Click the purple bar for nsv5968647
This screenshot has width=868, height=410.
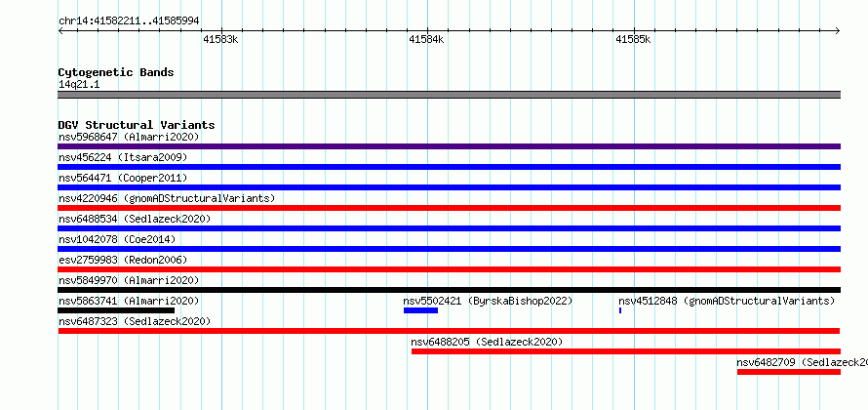click(449, 146)
